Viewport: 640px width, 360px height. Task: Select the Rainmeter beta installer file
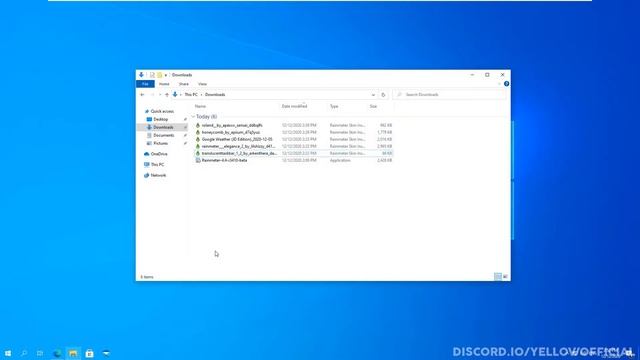point(293,160)
